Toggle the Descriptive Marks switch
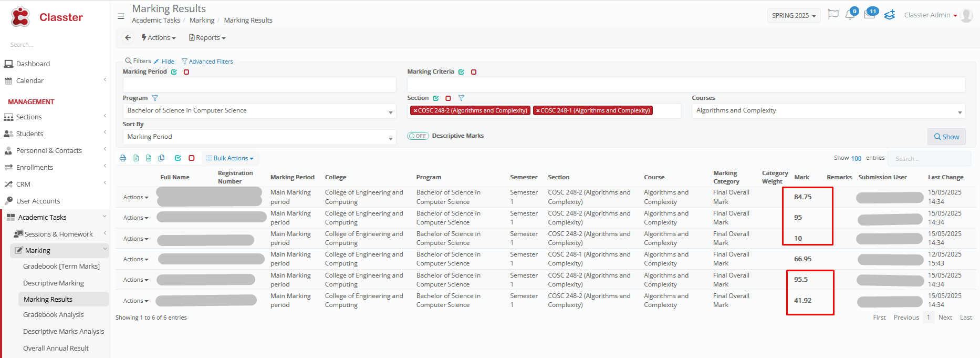980x358 pixels. pyautogui.click(x=418, y=136)
